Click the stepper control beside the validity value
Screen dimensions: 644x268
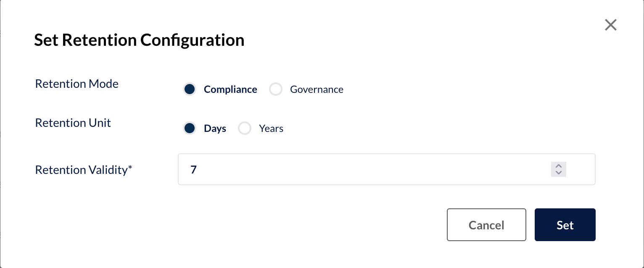coord(559,169)
